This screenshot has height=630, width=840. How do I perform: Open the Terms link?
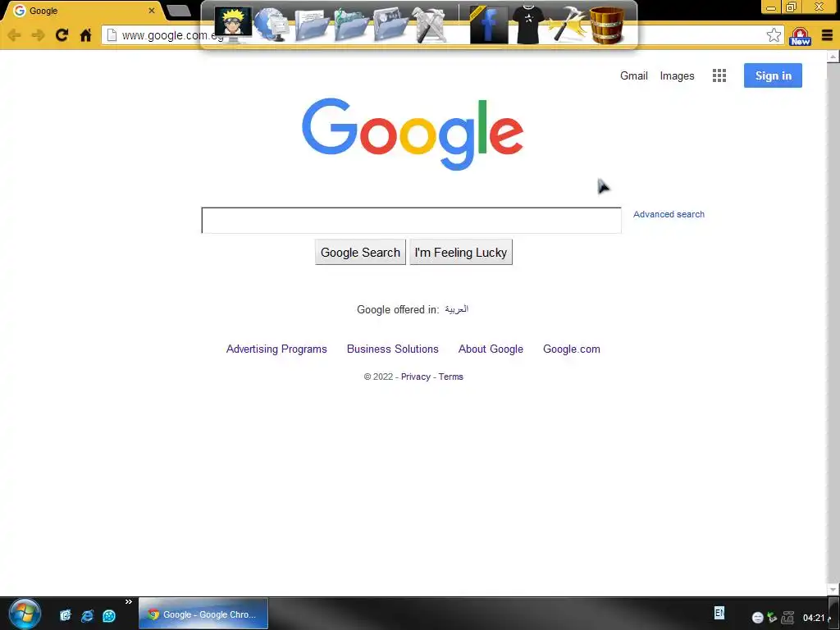[x=450, y=377]
